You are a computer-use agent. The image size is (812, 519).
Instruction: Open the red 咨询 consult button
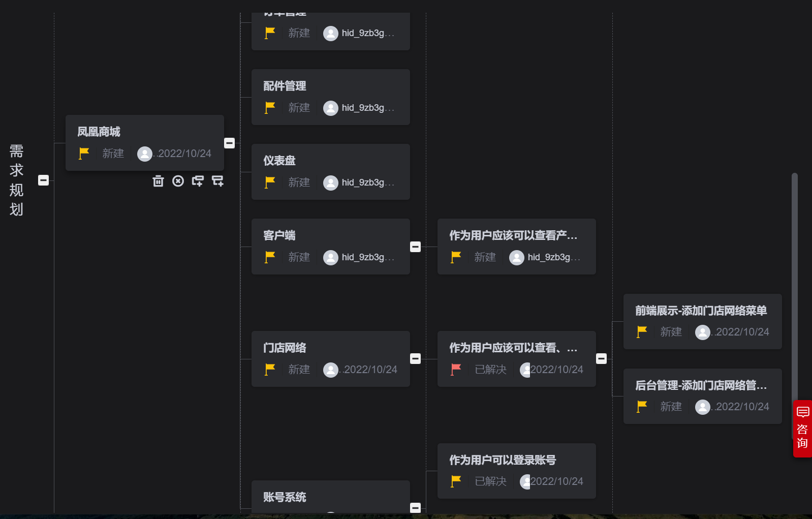802,429
